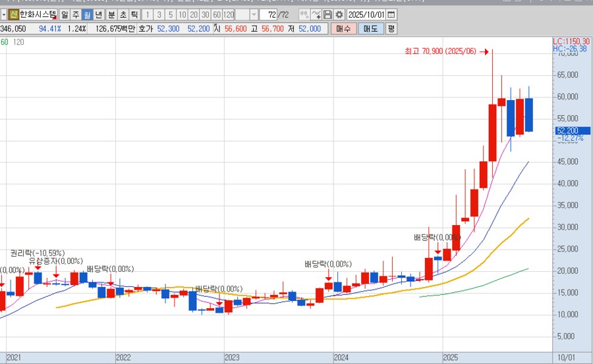The width and height of the screenshot is (593, 364).
Task: Select the 틱 tick chart tab
Action: (134, 14)
